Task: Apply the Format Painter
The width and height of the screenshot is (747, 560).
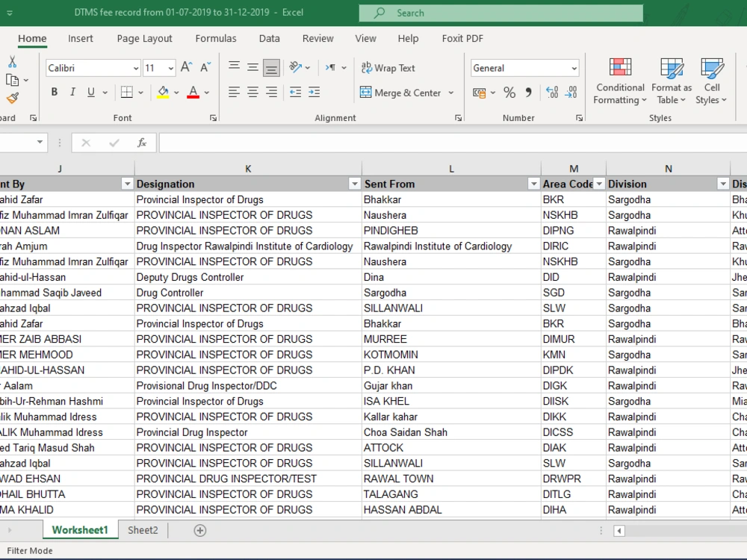Action: (x=13, y=98)
